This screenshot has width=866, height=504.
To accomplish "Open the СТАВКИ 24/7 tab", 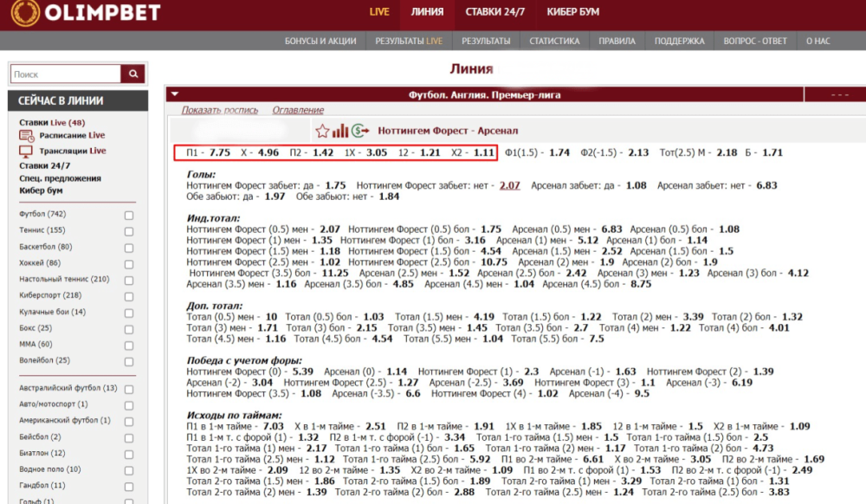I will click(494, 12).
